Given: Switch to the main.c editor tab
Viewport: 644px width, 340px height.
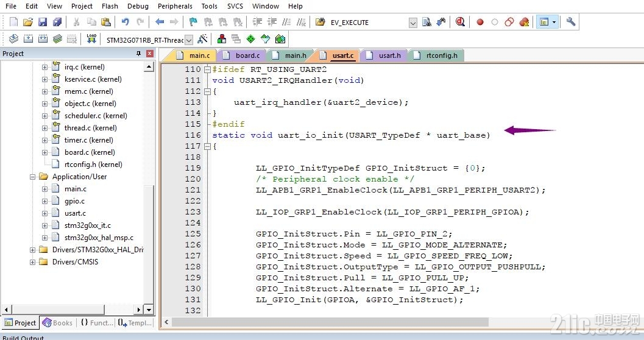Looking at the screenshot, I should 193,55.
